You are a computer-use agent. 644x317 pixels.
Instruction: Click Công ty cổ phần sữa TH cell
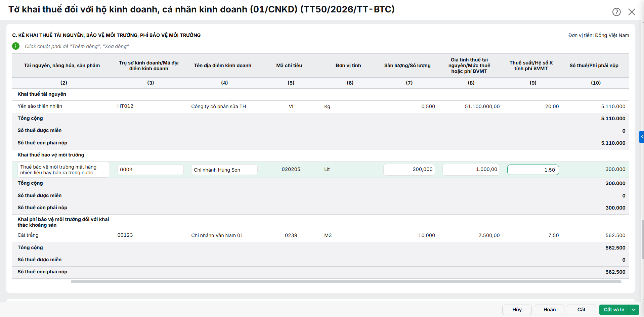[218, 106]
